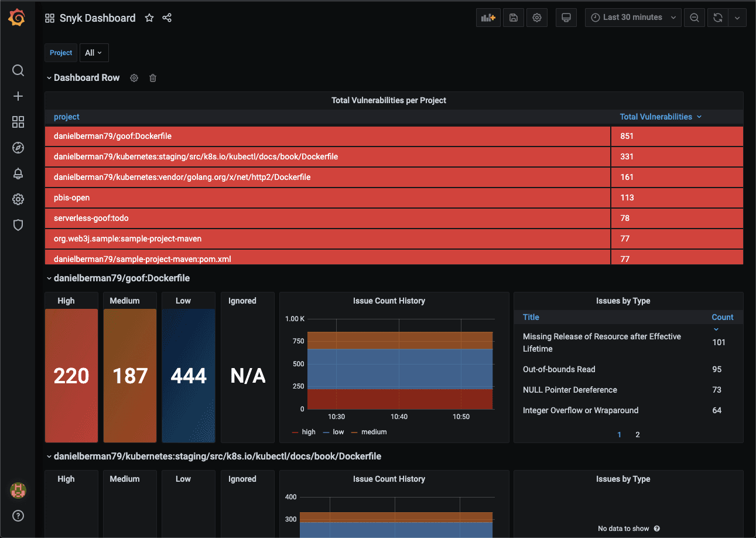
Task: Open the Server Admin shield icon
Action: tap(18, 225)
